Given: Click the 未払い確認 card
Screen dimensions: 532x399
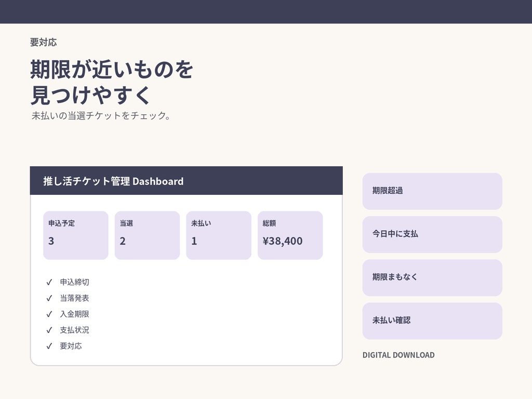Looking at the screenshot, I should (x=432, y=321).
